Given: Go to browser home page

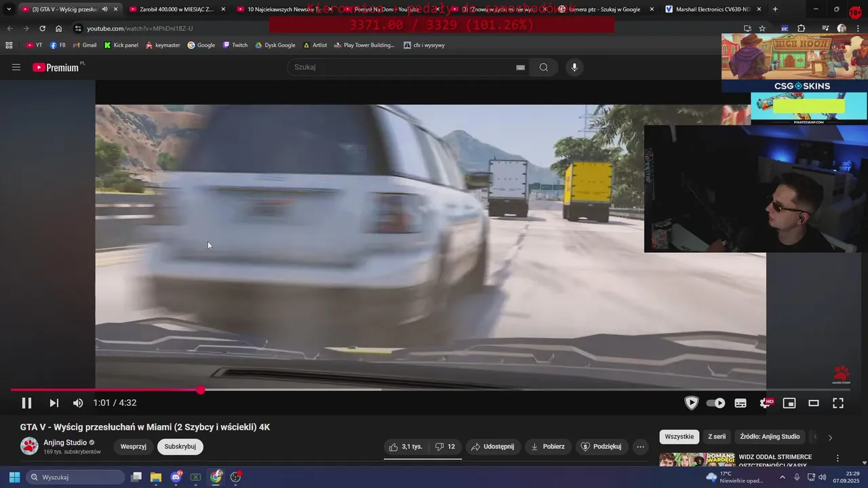Looking at the screenshot, I should [58, 28].
